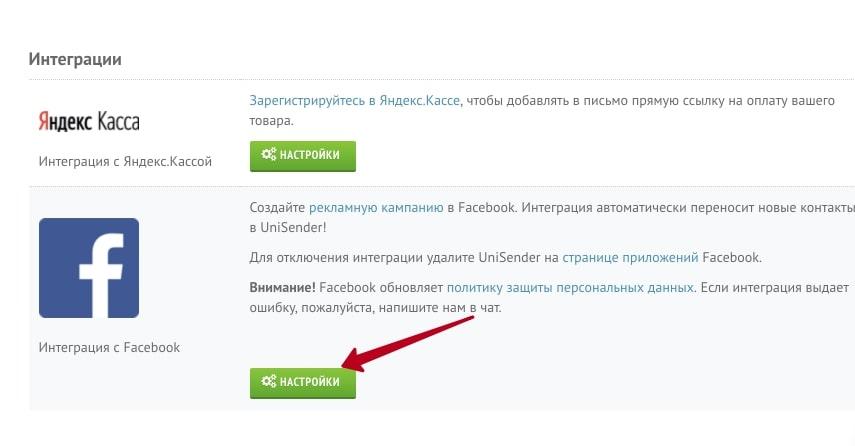
Task: Follow the 'Зарегистрируйтесь в Яндекс.Кассе' link
Action: pyautogui.click(x=354, y=101)
